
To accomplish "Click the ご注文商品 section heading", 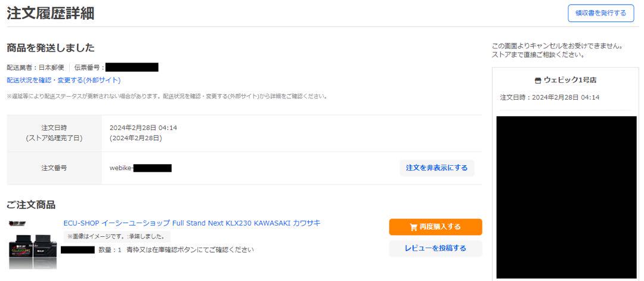I will point(31,205).
